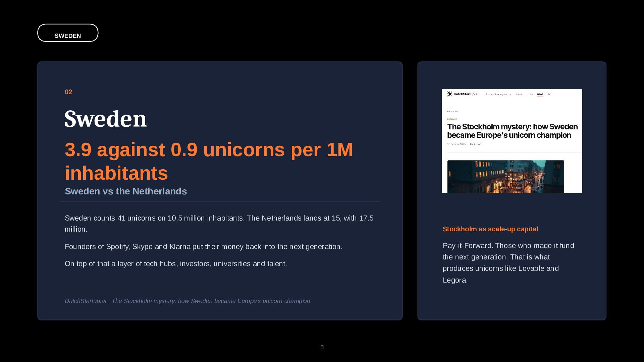
Task: Open the TV nav item
Action: pyautogui.click(x=549, y=94)
